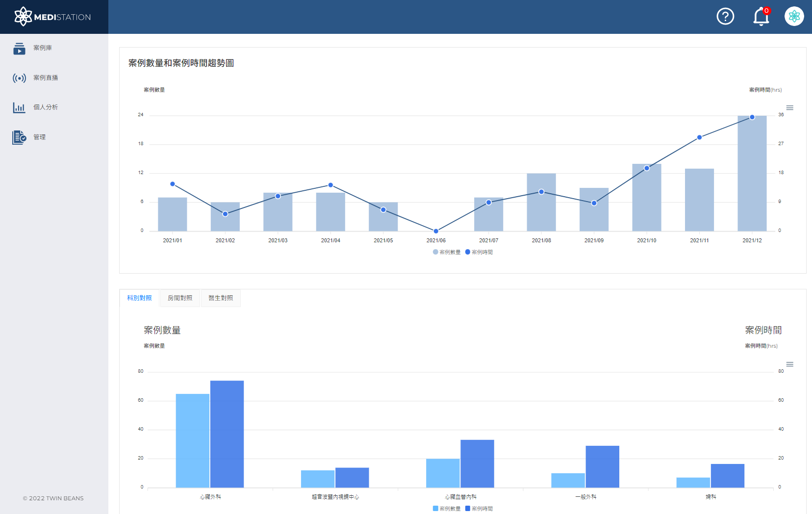Click the 個人分析 bar chart icon
812x514 pixels.
(x=19, y=107)
